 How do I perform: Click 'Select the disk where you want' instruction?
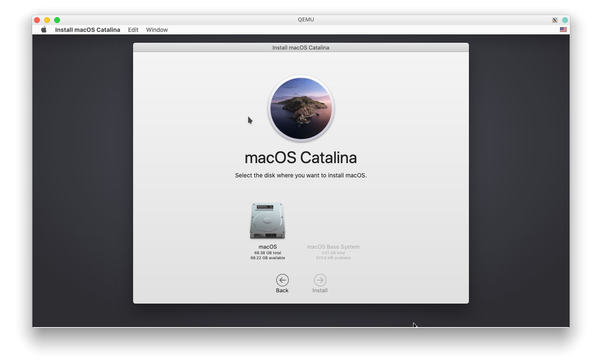point(301,175)
